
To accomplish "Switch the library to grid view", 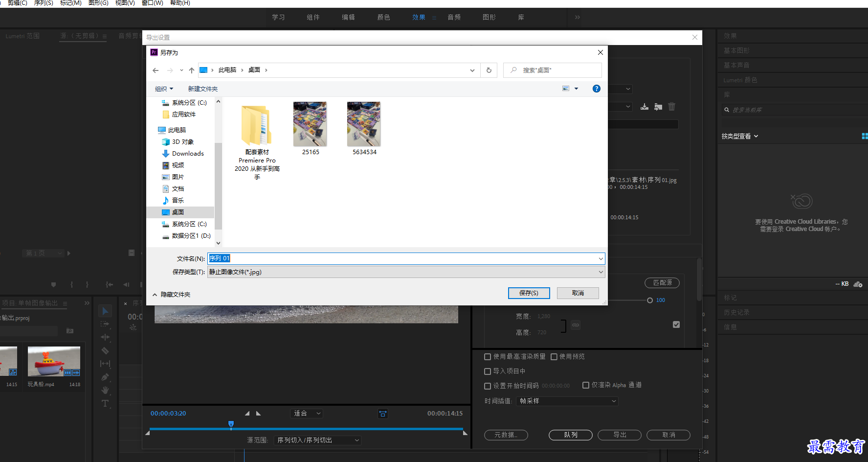I will point(865,136).
